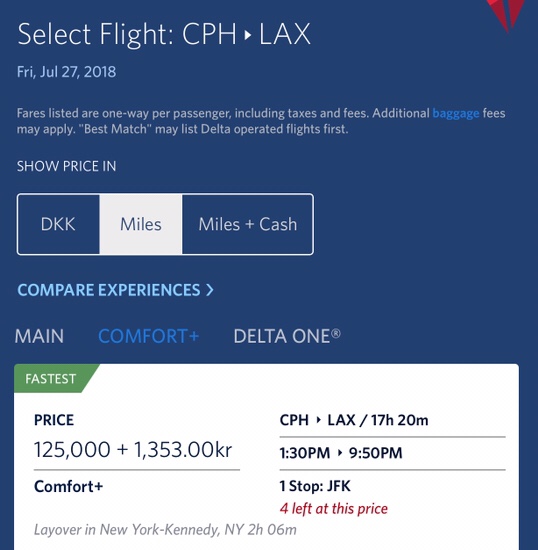This screenshot has height=550, width=538.
Task: Tap the New York-Kennedy layover text
Action: click(x=165, y=530)
